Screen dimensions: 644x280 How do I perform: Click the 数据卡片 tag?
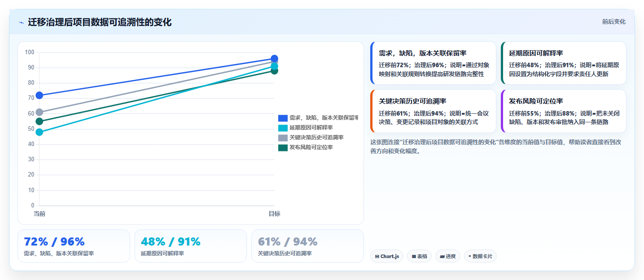pyautogui.click(x=480, y=256)
